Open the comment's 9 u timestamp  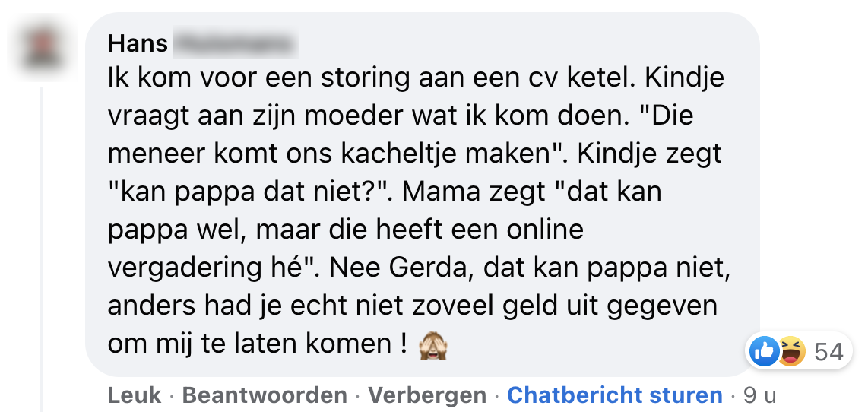[x=759, y=395]
